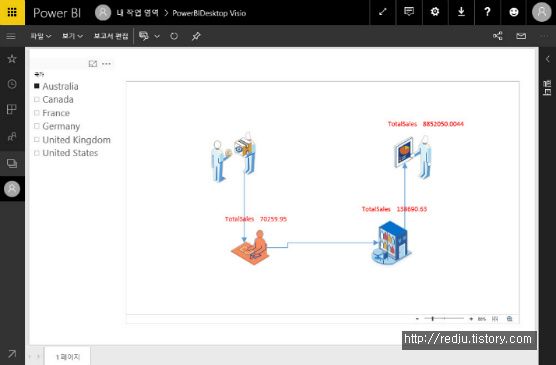Click the subscribe envelope icon
The height and width of the screenshot is (365, 556).
pyautogui.click(x=521, y=36)
